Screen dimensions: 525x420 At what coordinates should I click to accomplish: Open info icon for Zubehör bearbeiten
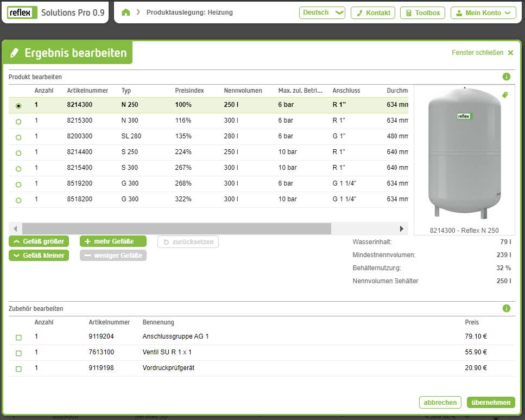click(506, 308)
